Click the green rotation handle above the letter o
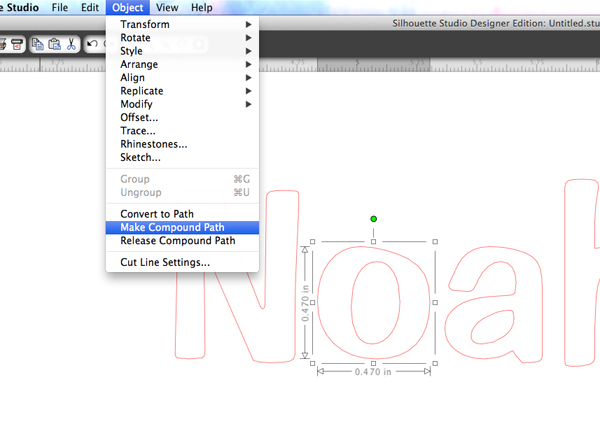 (373, 219)
